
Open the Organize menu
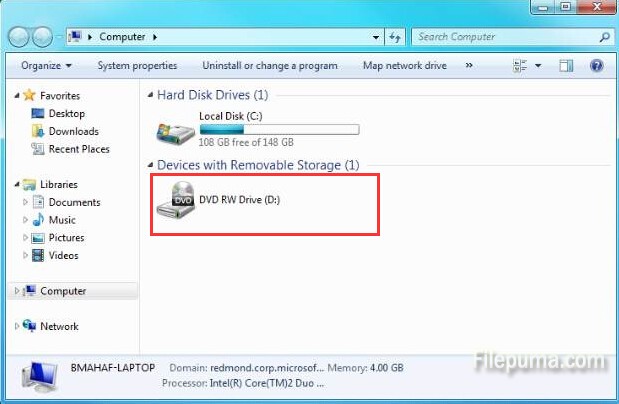pyautogui.click(x=46, y=66)
